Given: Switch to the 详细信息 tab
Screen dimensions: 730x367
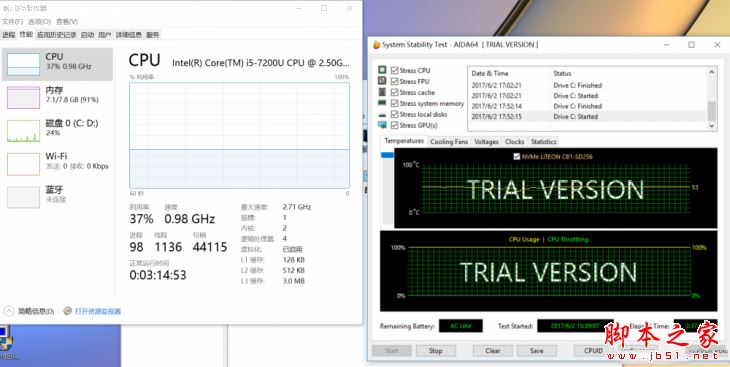Looking at the screenshot, I should (x=129, y=35).
